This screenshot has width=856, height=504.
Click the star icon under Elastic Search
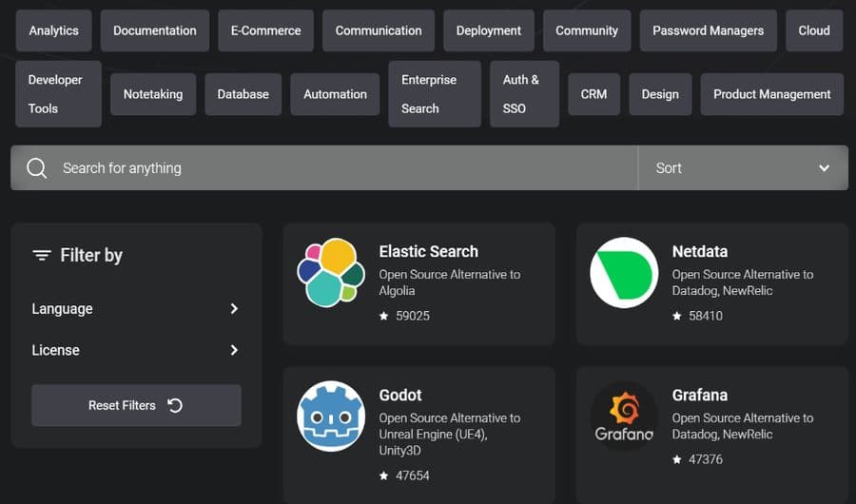[384, 316]
